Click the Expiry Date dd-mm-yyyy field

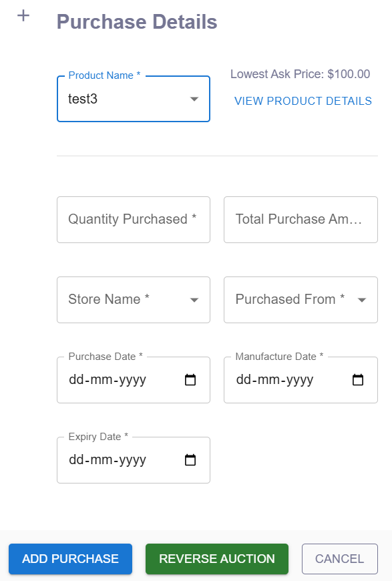(x=134, y=460)
